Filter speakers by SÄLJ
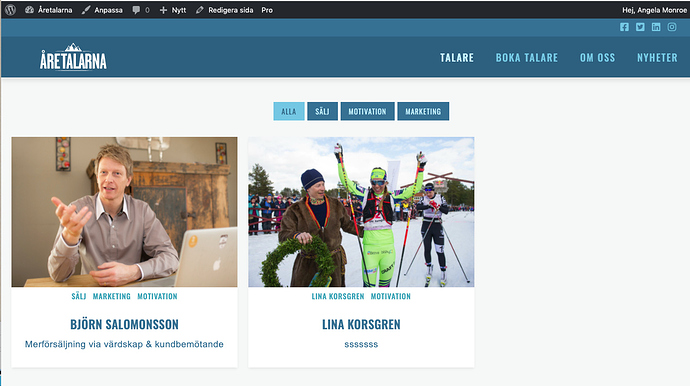 tap(322, 111)
